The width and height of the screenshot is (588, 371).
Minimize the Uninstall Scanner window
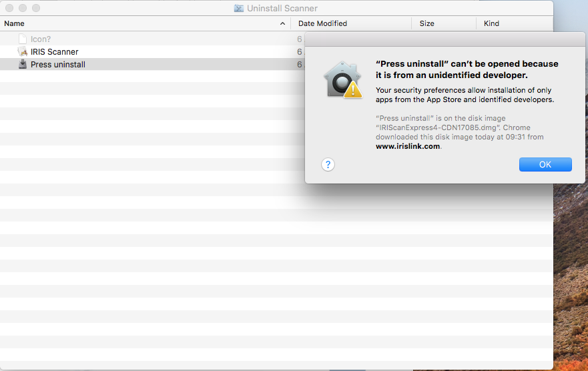[23, 8]
